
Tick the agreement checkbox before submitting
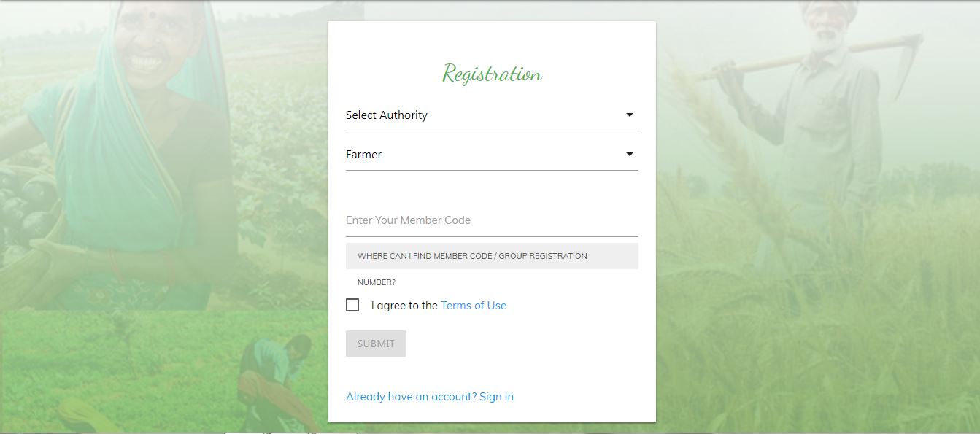352,304
